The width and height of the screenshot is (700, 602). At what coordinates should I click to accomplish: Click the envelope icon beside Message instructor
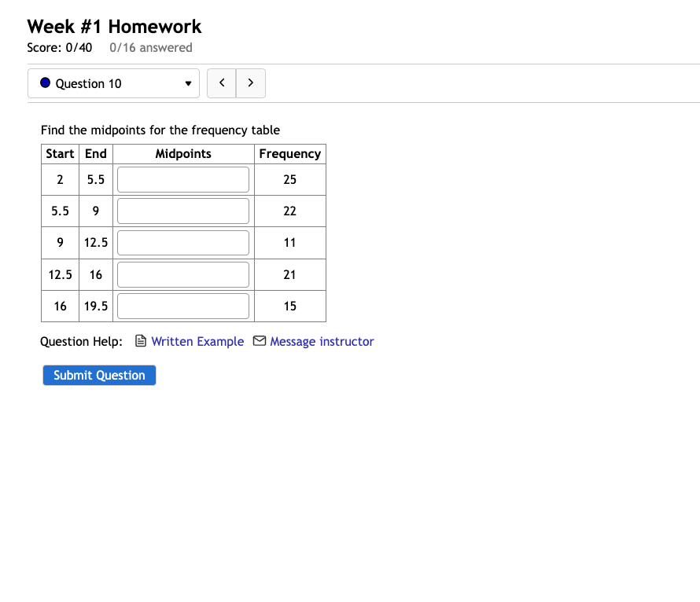[x=259, y=341]
